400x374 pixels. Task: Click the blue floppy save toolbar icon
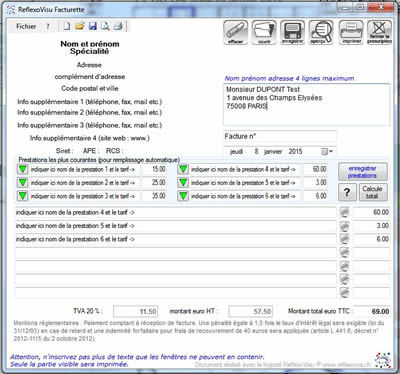point(93,26)
